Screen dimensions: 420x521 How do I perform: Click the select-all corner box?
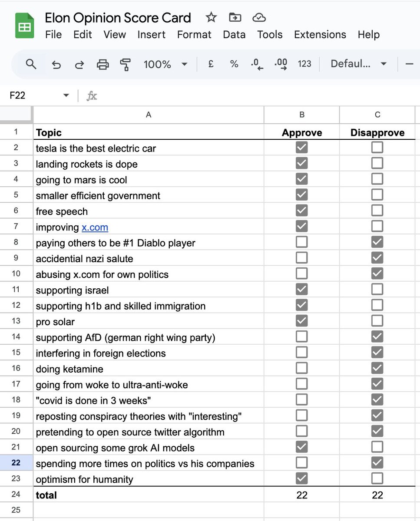(x=16, y=115)
